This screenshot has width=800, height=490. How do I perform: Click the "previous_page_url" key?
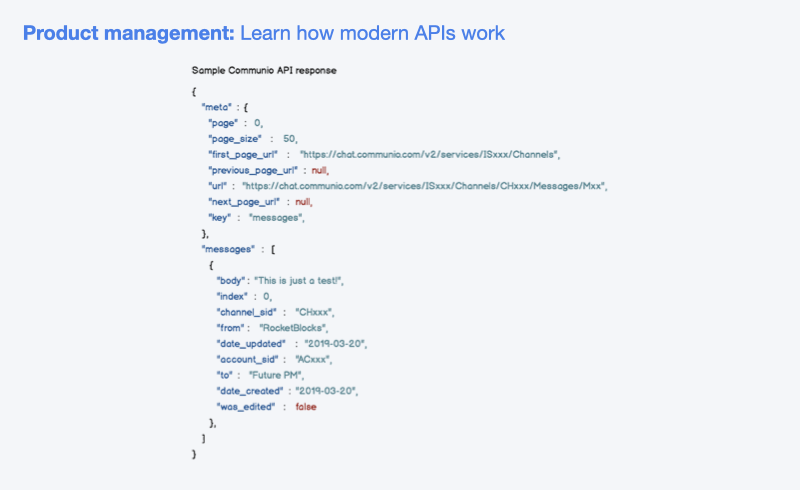pos(253,170)
